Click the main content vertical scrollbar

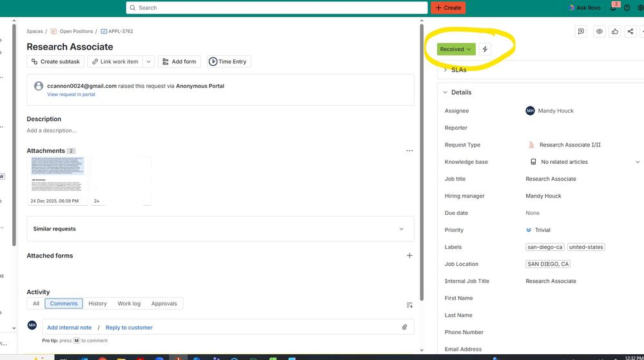422,163
